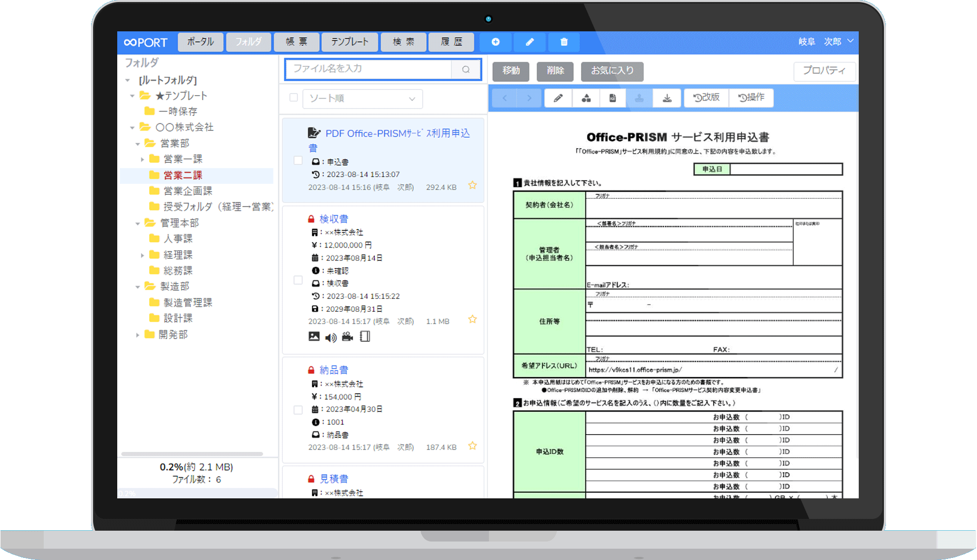Expand the 経理課 folder
The width and height of the screenshot is (977, 560).
[142, 255]
